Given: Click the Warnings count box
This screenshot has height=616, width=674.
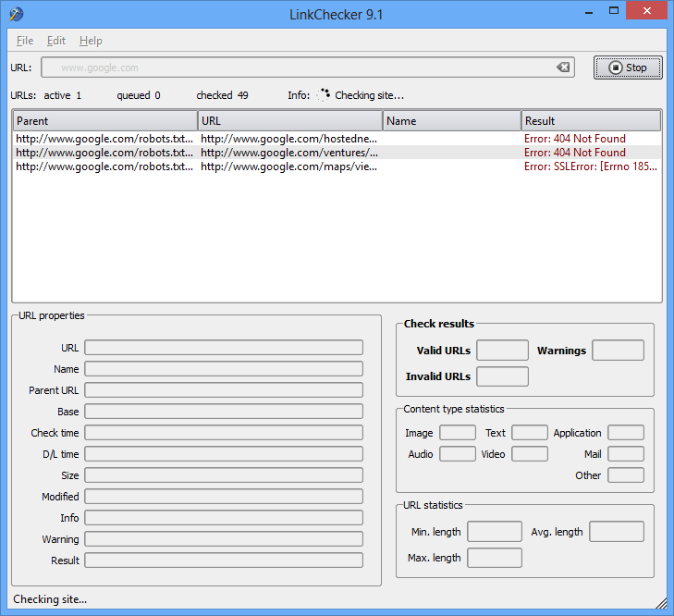Looking at the screenshot, I should [618, 351].
